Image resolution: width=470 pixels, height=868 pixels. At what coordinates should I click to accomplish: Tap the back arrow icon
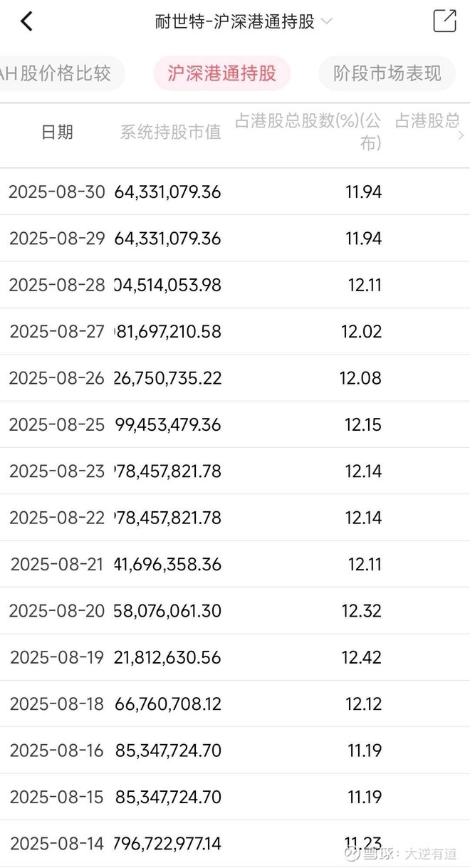pyautogui.click(x=26, y=21)
